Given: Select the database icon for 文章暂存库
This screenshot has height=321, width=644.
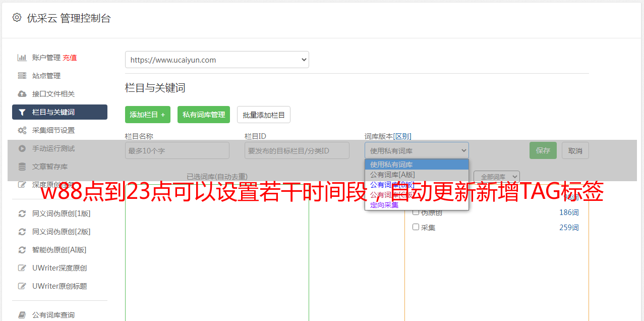Looking at the screenshot, I should coord(22,167).
